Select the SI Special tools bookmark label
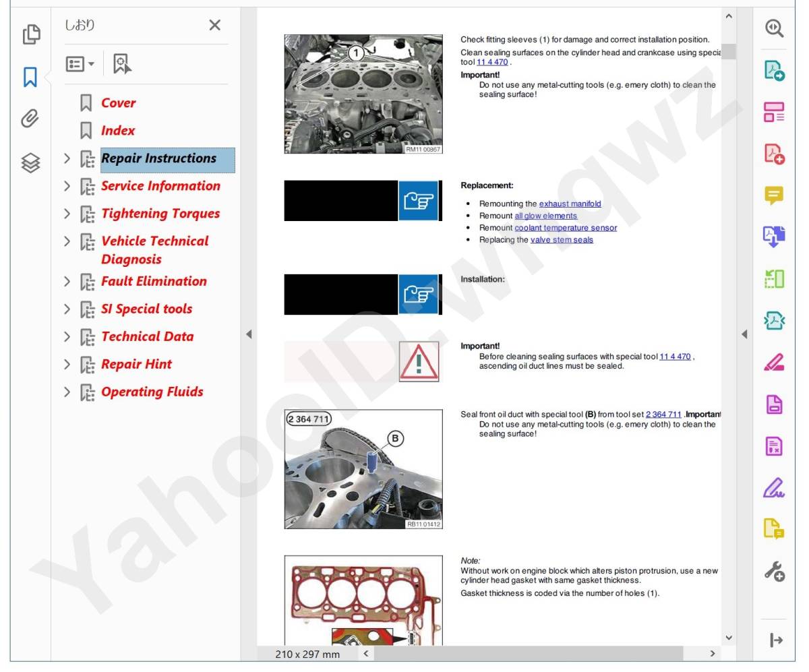Image resolution: width=809 pixels, height=672 pixels. (x=146, y=309)
